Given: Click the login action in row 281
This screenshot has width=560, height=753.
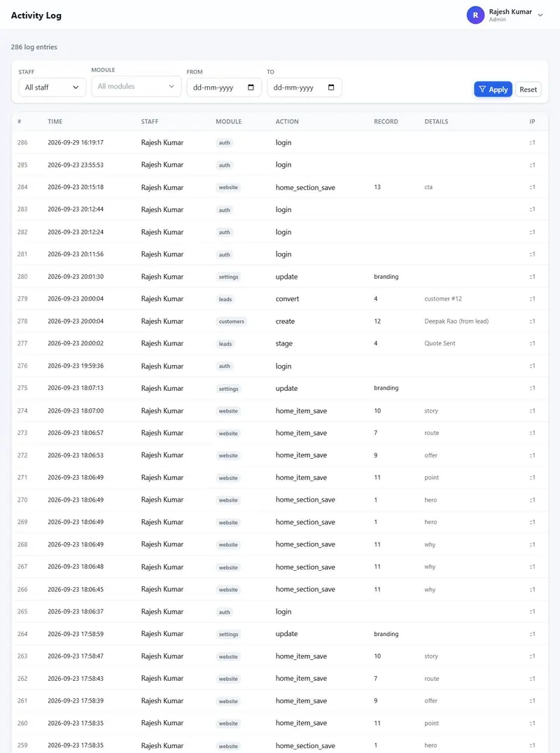Looking at the screenshot, I should (x=283, y=254).
